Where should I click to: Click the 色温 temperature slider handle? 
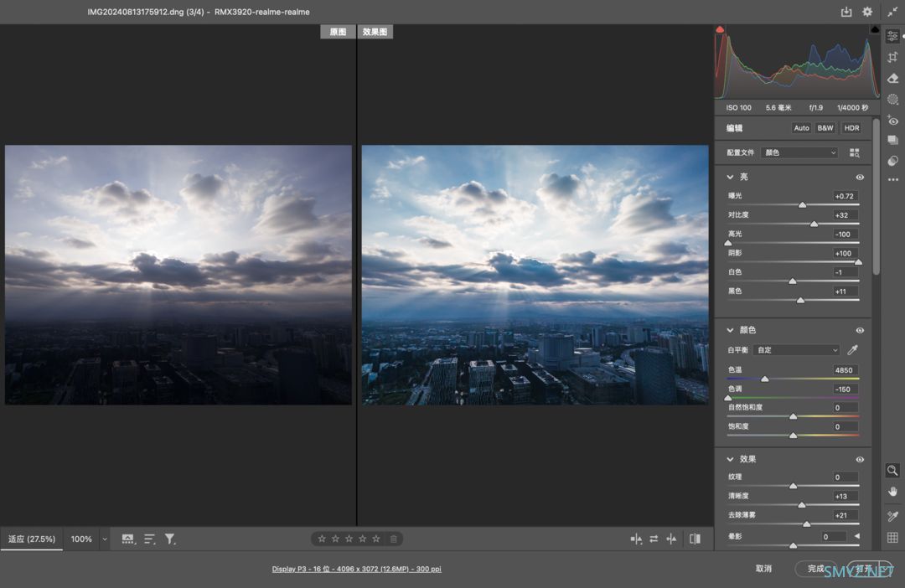tap(765, 379)
